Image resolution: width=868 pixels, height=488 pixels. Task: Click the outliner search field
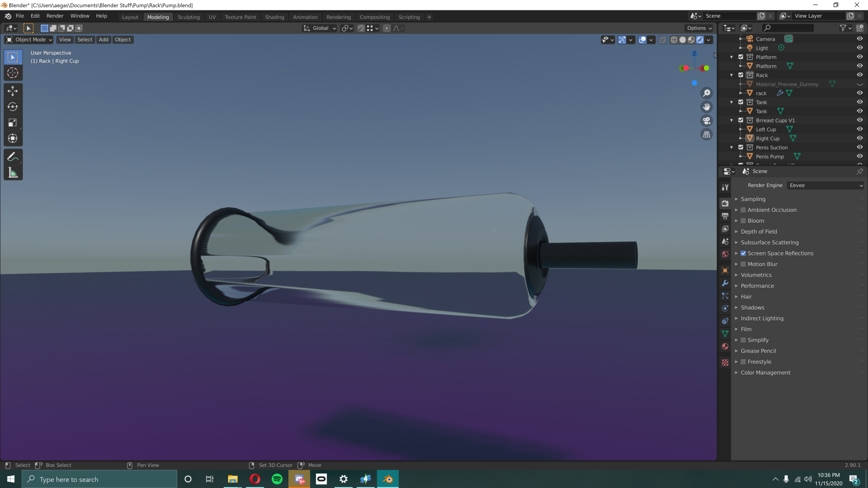point(788,28)
